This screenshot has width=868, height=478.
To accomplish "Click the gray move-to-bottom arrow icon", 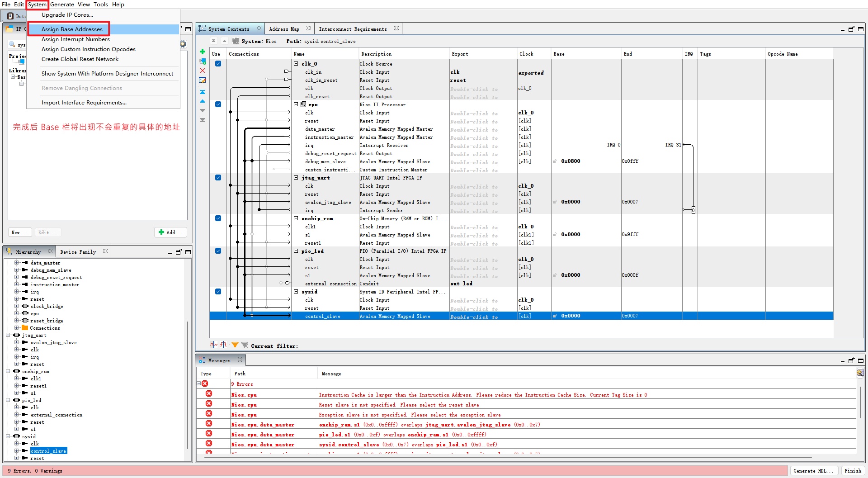I will tap(203, 120).
